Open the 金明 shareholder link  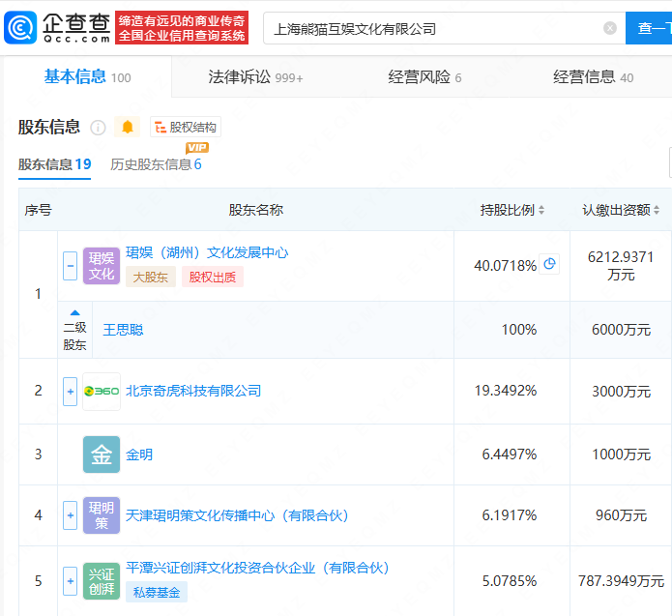(139, 455)
